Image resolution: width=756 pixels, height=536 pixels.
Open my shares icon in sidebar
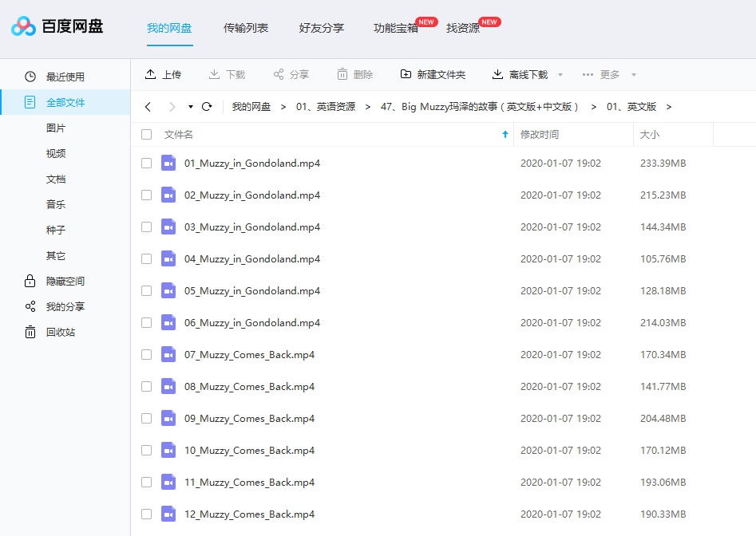[x=30, y=306]
